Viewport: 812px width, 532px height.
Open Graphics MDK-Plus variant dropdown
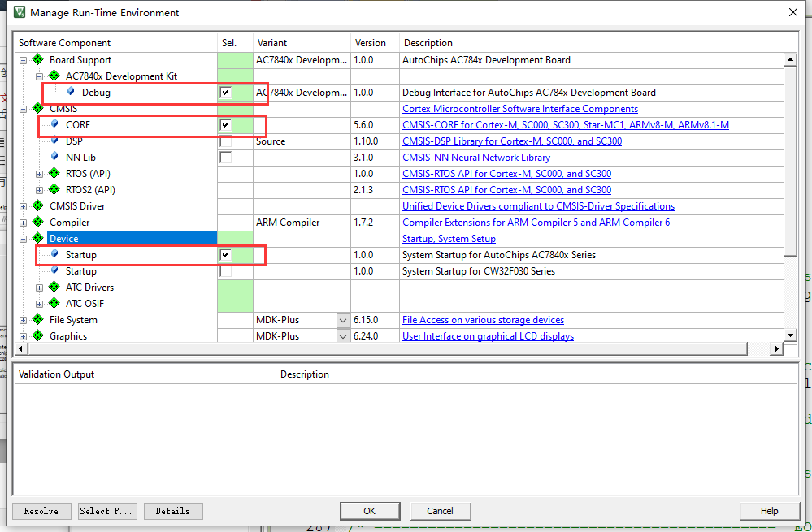(343, 336)
